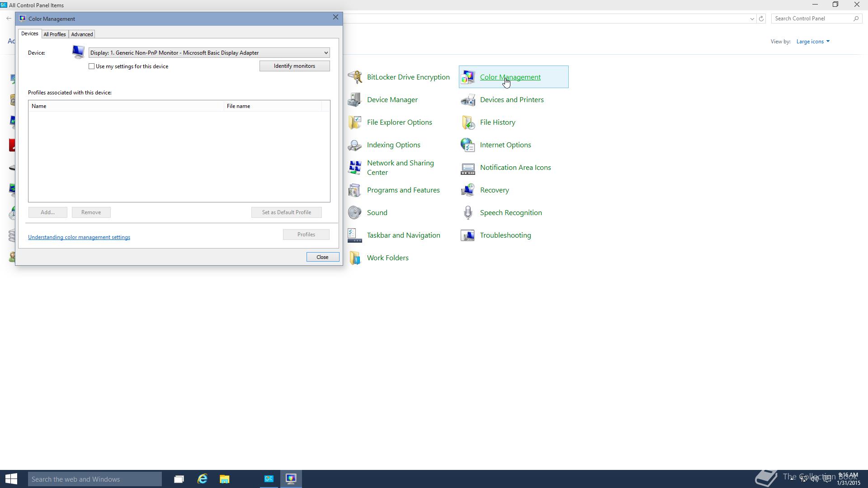This screenshot has width=868, height=488.
Task: Launch Internet Explorer from the taskbar
Action: click(202, 479)
